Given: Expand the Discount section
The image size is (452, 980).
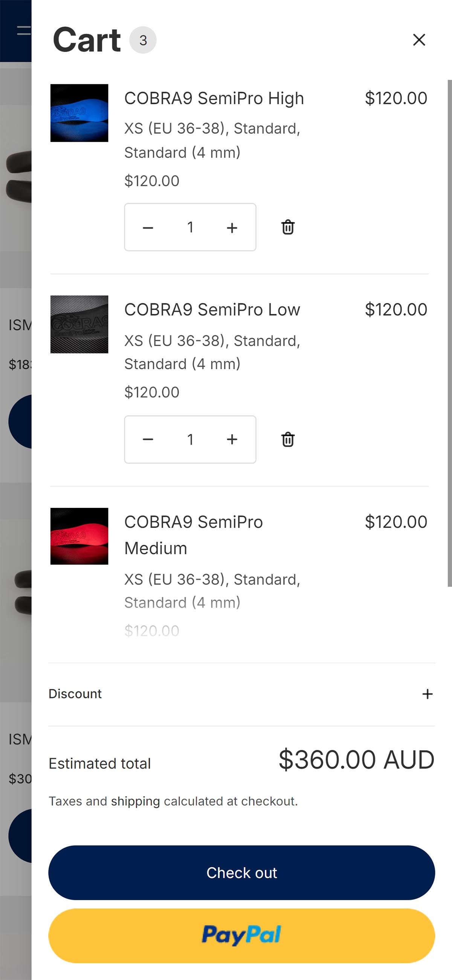Looking at the screenshot, I should click(427, 694).
